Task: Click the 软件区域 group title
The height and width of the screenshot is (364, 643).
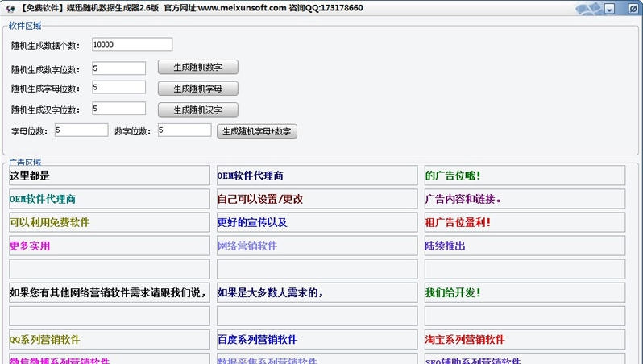Action: click(x=25, y=26)
